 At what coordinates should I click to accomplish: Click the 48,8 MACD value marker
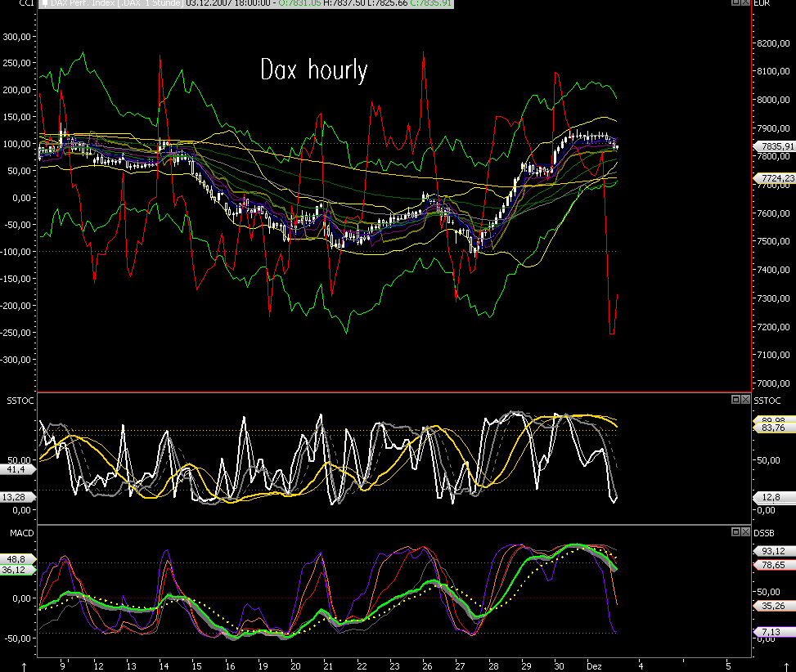point(17,559)
